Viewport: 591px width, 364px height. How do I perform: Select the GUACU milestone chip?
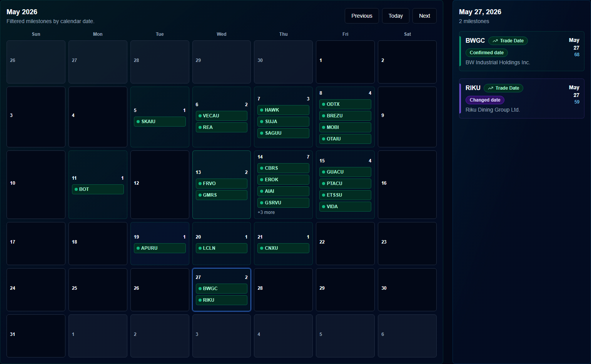click(x=345, y=172)
